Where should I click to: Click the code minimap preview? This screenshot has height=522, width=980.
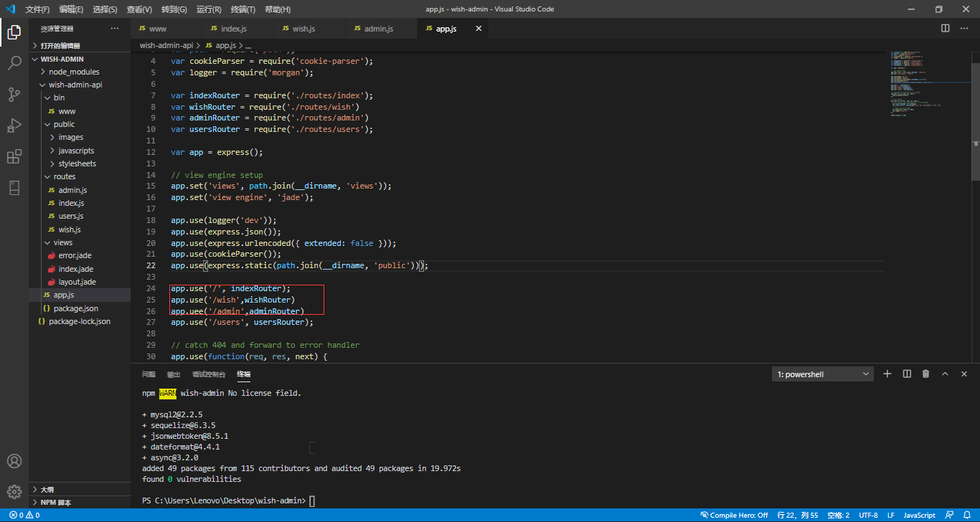[930, 84]
